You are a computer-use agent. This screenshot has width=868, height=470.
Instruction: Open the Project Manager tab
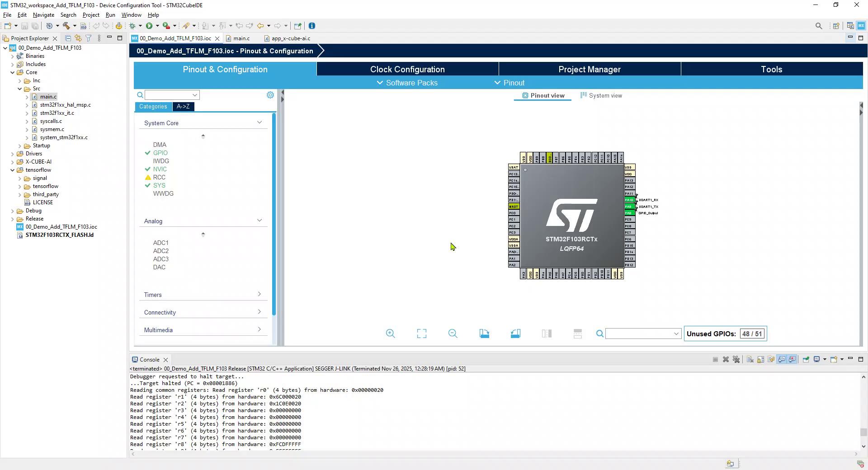point(590,69)
